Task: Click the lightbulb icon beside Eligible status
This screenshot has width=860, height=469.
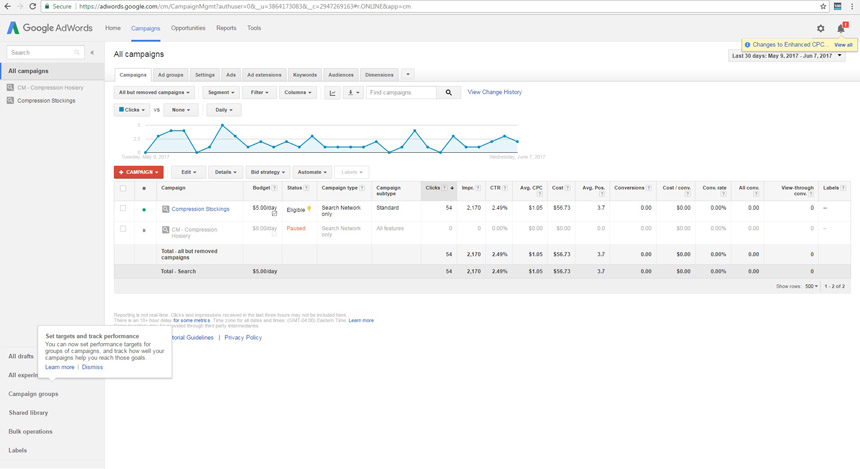Action: [x=309, y=209]
